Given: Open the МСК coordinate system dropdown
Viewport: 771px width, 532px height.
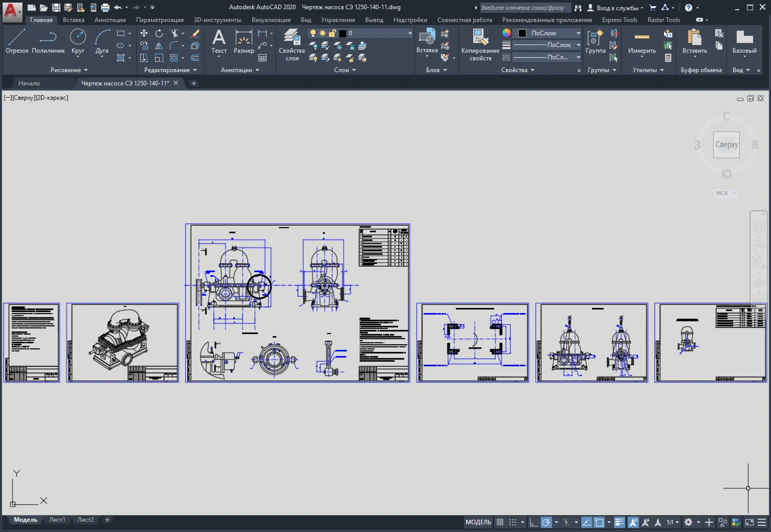Looking at the screenshot, I should [725, 193].
